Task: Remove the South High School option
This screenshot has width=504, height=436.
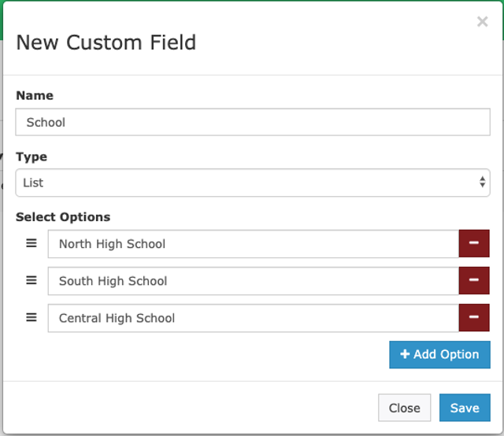Action: pyautogui.click(x=474, y=281)
